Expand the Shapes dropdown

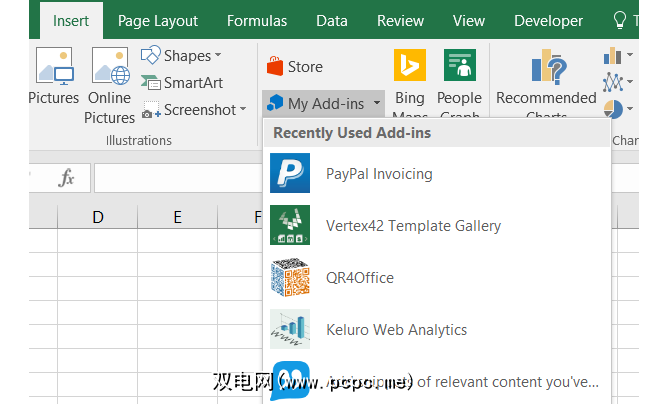[181, 56]
